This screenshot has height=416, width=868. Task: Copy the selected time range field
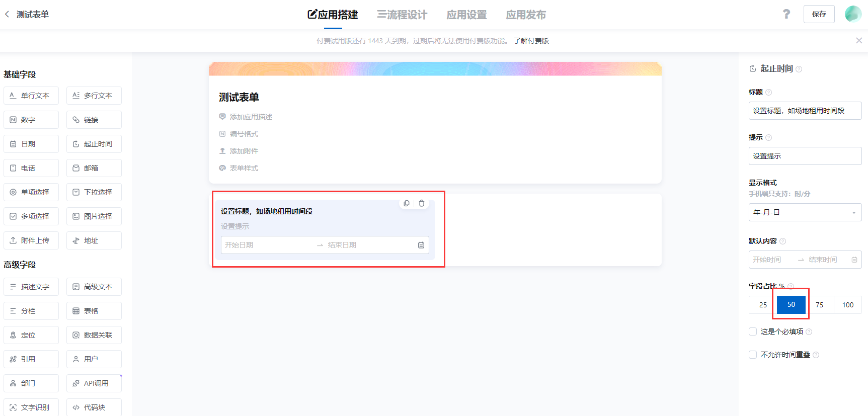tap(407, 203)
